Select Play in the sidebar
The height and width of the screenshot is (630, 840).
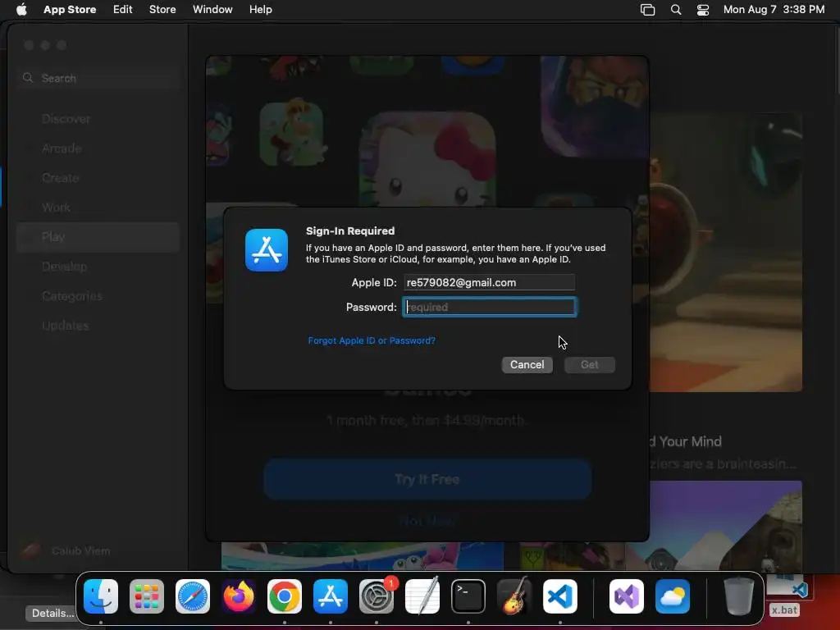98,237
